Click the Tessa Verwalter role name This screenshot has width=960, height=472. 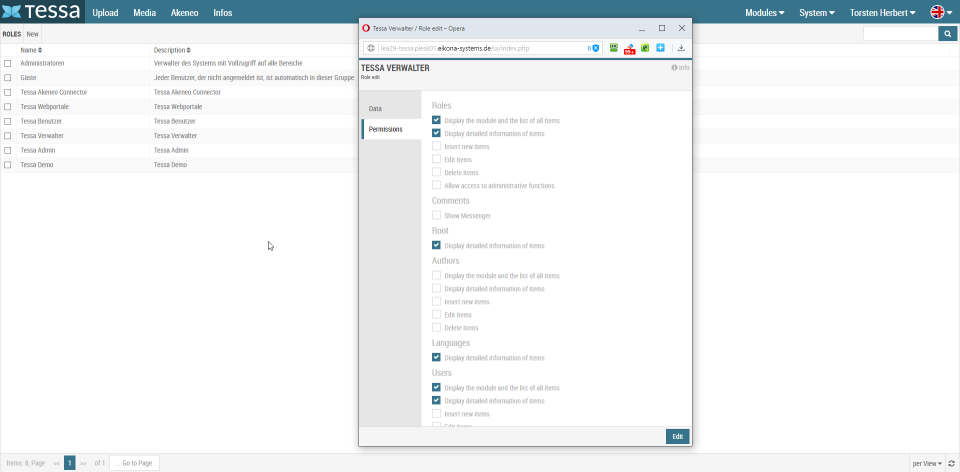pyautogui.click(x=42, y=136)
